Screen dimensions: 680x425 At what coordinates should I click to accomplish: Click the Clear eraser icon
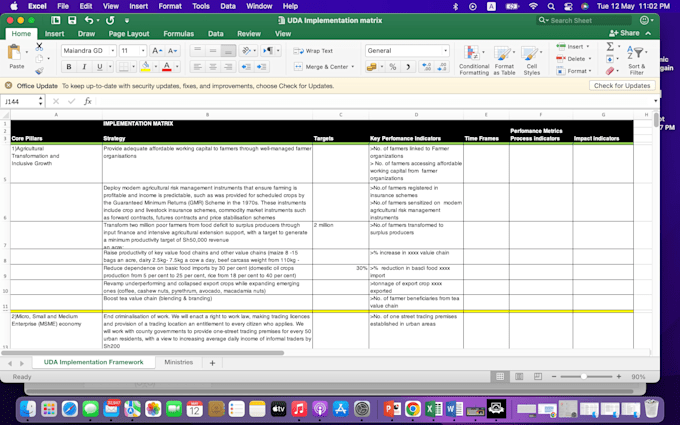click(610, 71)
